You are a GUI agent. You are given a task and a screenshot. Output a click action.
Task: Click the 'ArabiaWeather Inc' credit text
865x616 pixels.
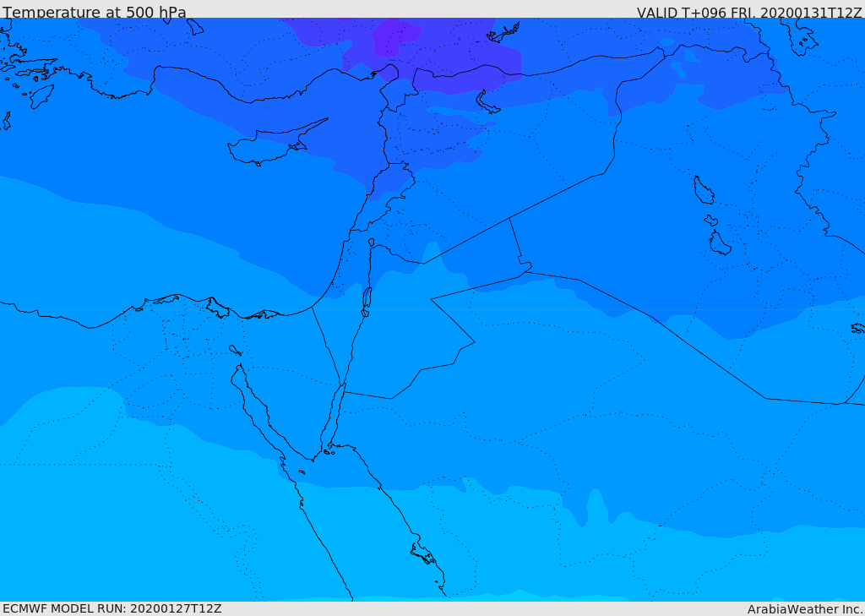(804, 609)
